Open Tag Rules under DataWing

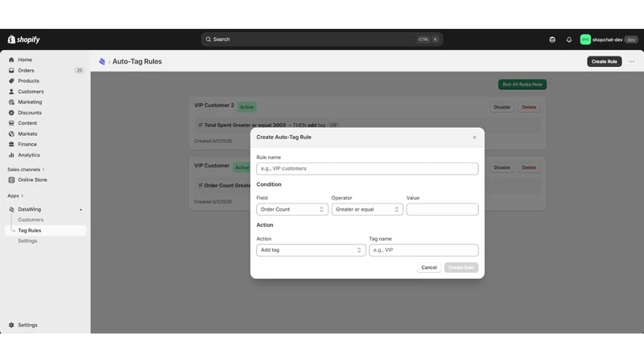pyautogui.click(x=30, y=231)
